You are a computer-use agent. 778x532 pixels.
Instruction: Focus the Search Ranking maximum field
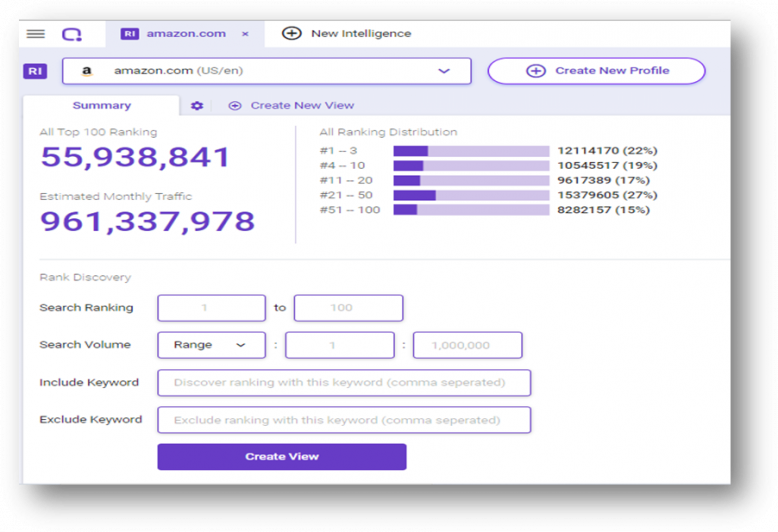tap(348, 308)
